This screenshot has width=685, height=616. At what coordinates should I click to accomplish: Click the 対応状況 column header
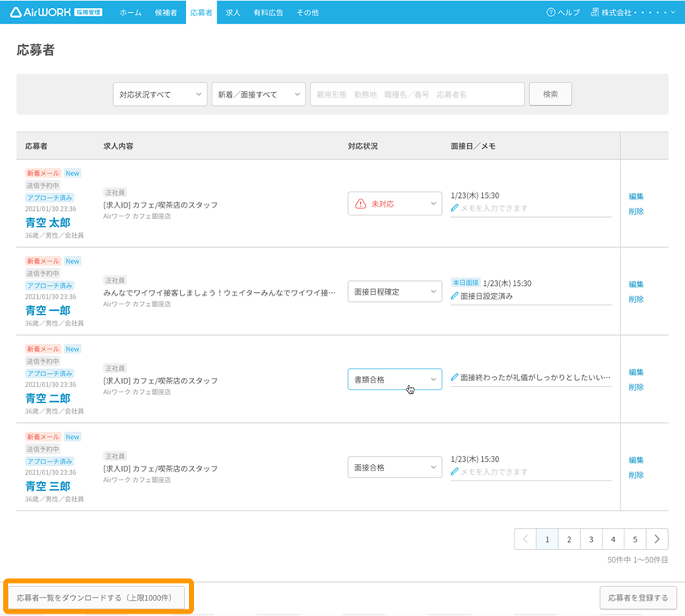coord(363,146)
